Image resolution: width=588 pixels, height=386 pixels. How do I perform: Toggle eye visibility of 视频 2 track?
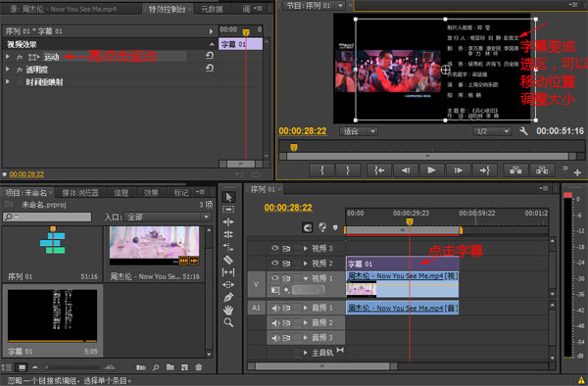274,264
